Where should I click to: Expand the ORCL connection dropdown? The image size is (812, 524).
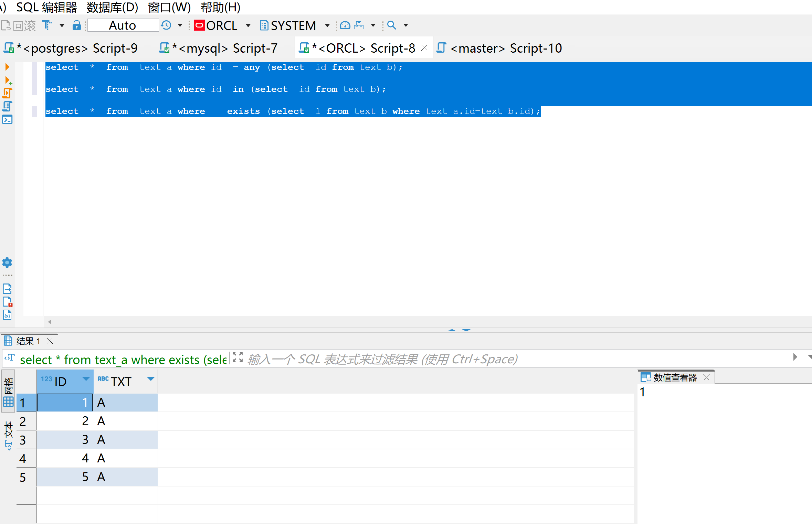click(248, 25)
